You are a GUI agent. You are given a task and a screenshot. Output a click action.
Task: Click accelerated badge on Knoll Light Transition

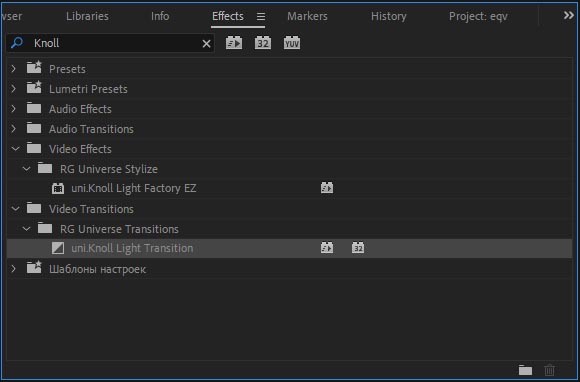[x=327, y=248]
